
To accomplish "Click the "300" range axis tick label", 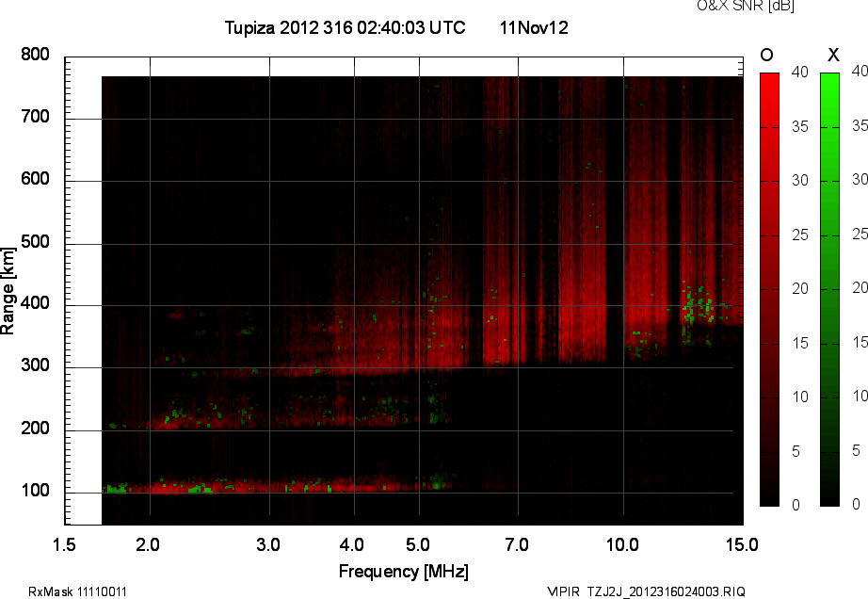I will click(x=35, y=365).
